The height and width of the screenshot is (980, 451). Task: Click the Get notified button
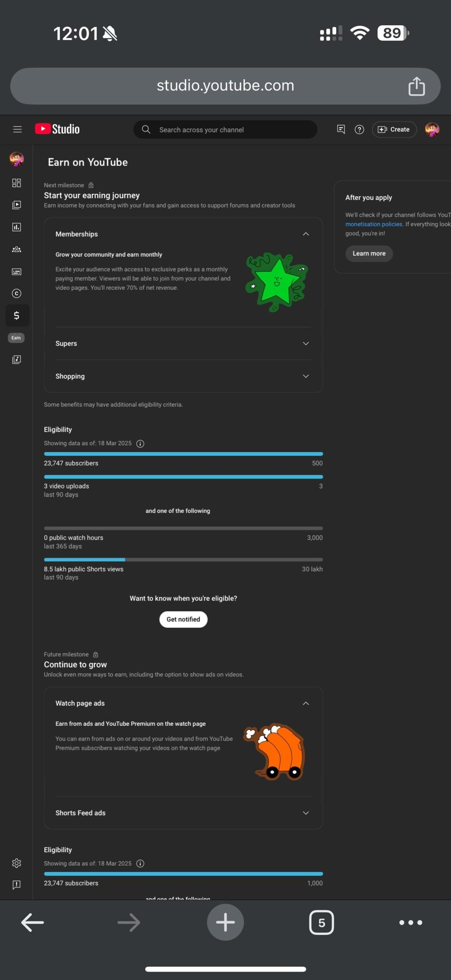pos(183,619)
